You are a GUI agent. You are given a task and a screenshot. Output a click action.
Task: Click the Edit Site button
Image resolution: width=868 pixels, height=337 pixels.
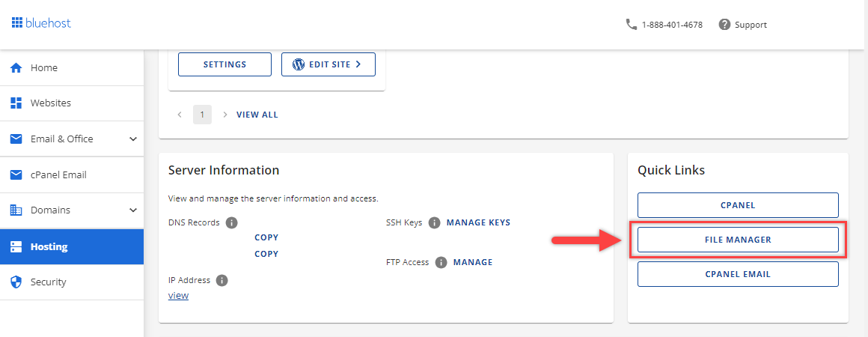328,64
